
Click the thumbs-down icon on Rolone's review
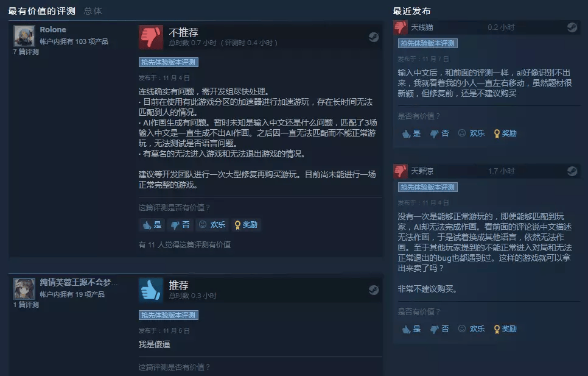point(151,37)
